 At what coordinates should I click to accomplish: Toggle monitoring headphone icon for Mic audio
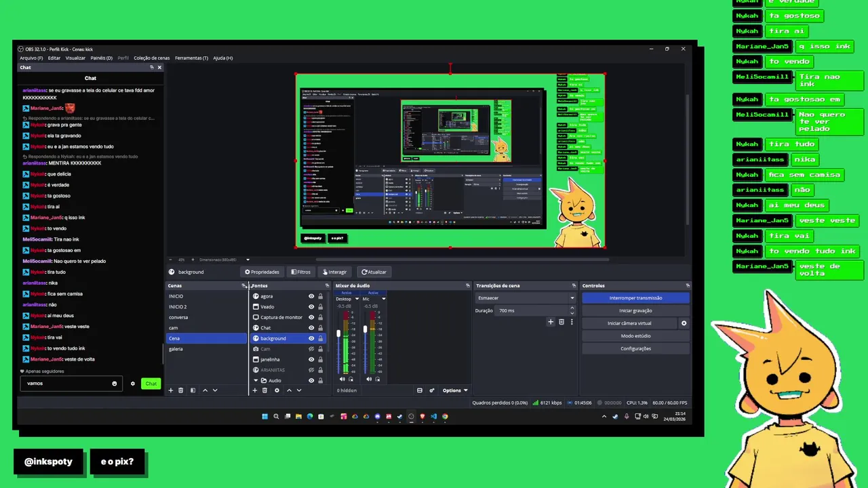pyautogui.click(x=377, y=379)
